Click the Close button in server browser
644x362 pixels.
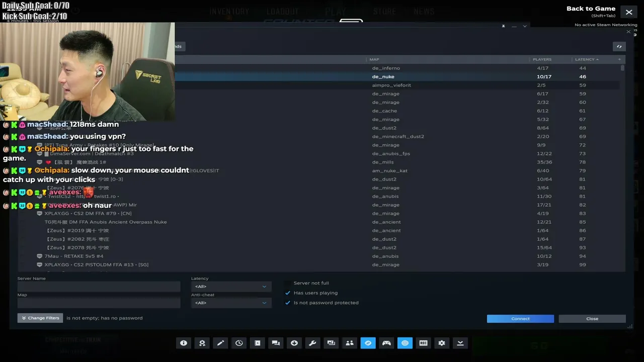pos(592,319)
